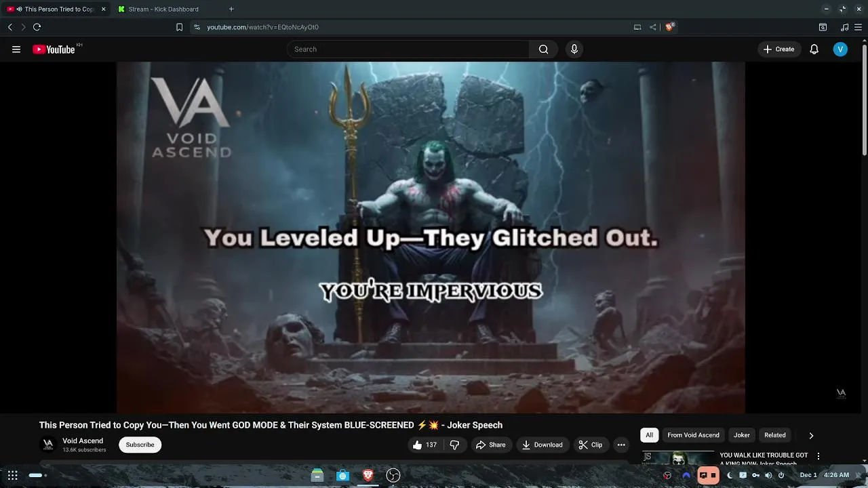
Task: Switch to the 'Stream - Kick Dashboard' tab
Action: [164, 9]
